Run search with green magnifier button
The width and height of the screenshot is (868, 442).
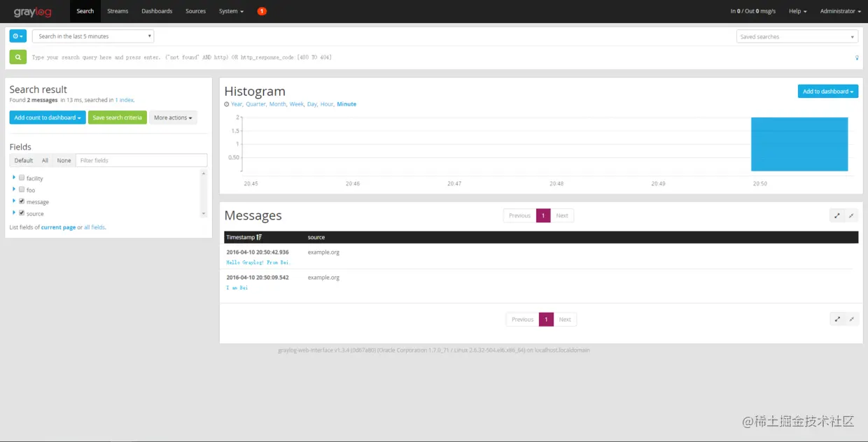coord(17,57)
